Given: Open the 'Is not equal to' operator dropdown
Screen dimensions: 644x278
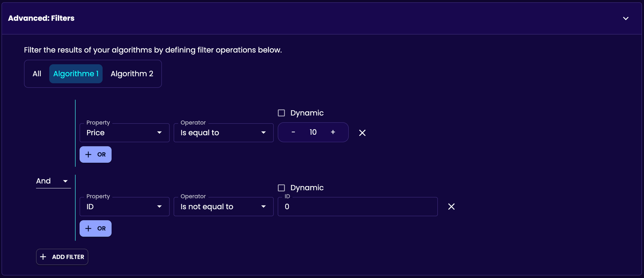Looking at the screenshot, I should [224, 207].
